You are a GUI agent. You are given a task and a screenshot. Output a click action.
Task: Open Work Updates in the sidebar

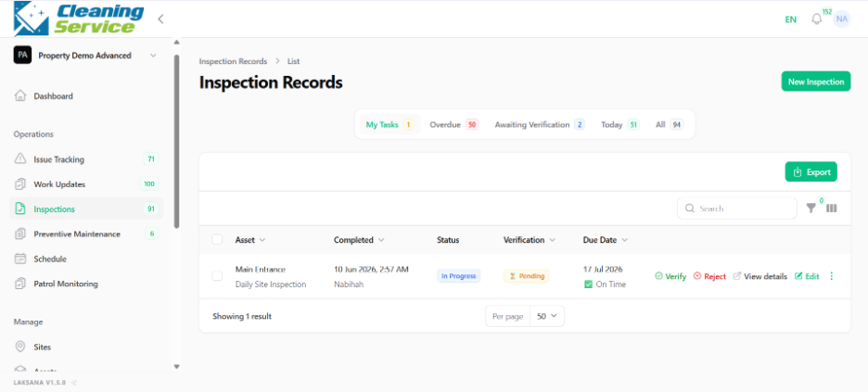point(86,184)
